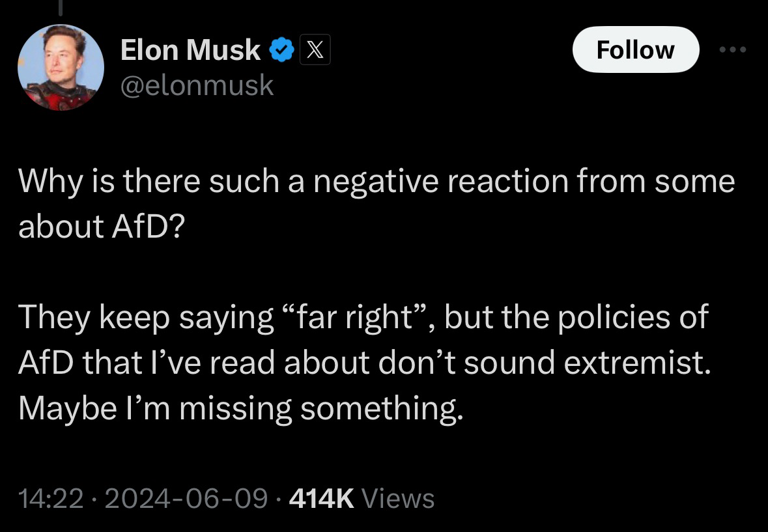Open the Elon Musk display name link

tap(190, 50)
